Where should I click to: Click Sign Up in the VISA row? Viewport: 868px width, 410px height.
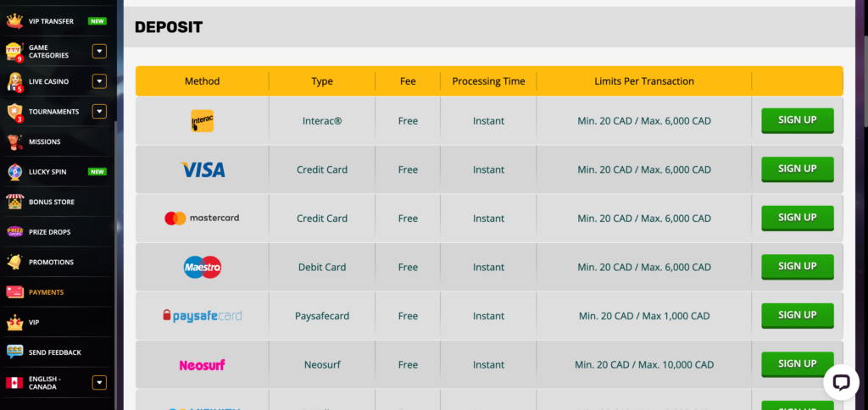click(x=797, y=169)
